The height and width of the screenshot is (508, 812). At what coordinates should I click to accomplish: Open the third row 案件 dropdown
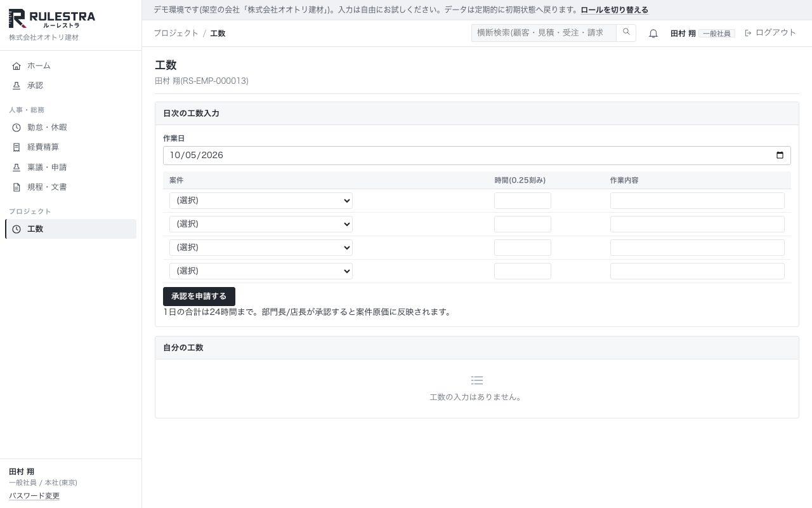point(261,248)
